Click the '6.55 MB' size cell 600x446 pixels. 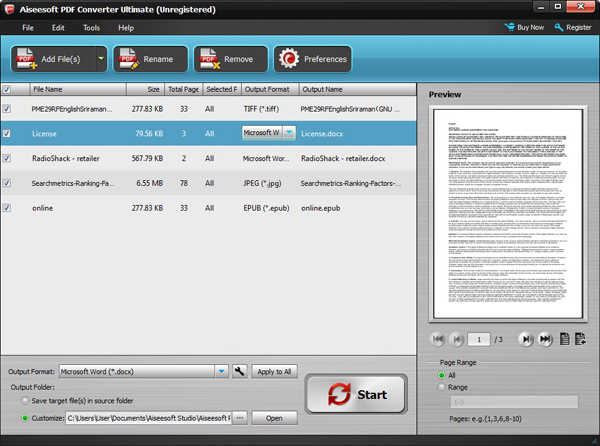(x=150, y=183)
